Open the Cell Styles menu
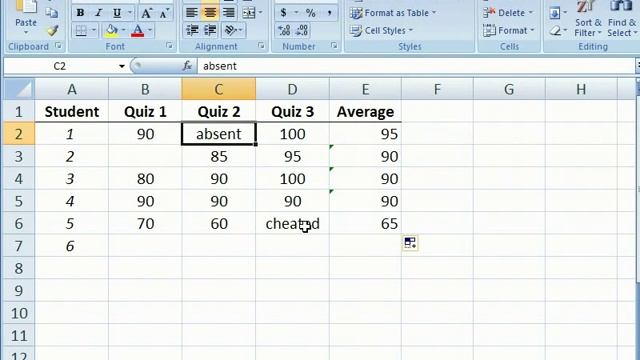Viewport: 640px width, 360px height. (381, 31)
